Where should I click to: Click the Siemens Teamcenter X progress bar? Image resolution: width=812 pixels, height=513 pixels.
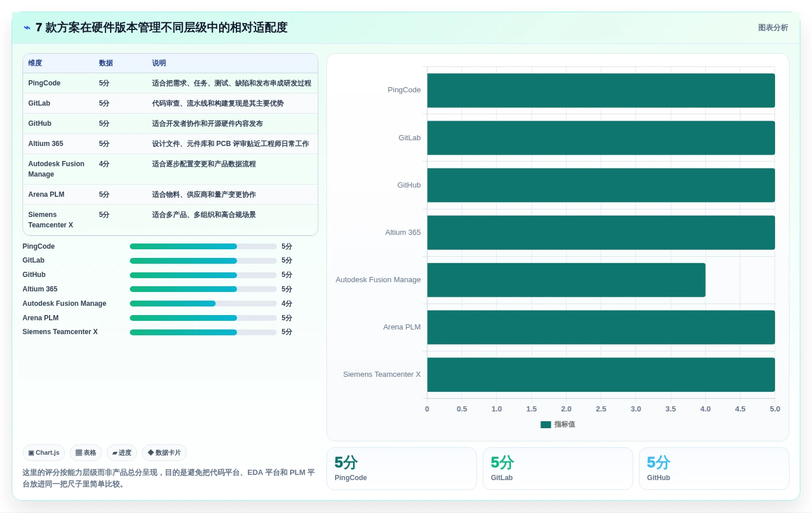tap(203, 332)
